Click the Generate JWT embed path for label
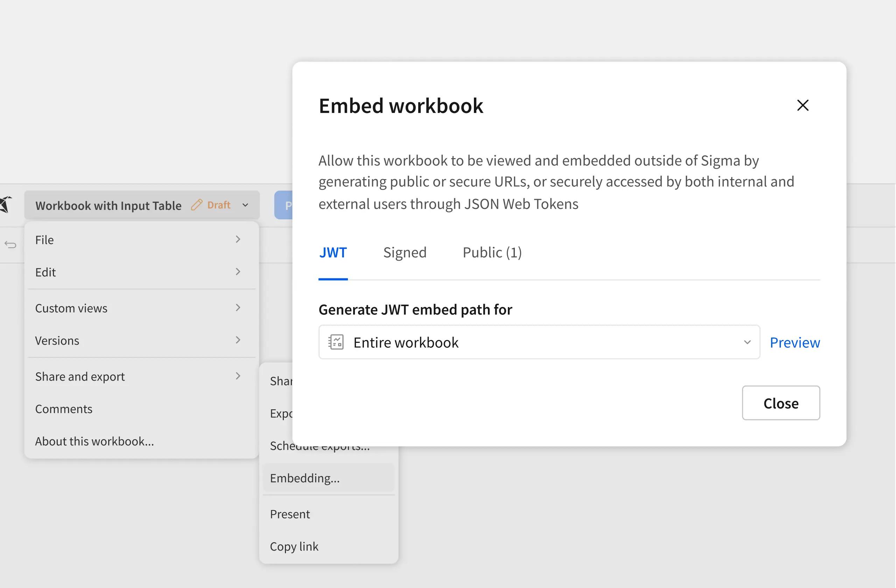The height and width of the screenshot is (588, 896). [x=415, y=310]
